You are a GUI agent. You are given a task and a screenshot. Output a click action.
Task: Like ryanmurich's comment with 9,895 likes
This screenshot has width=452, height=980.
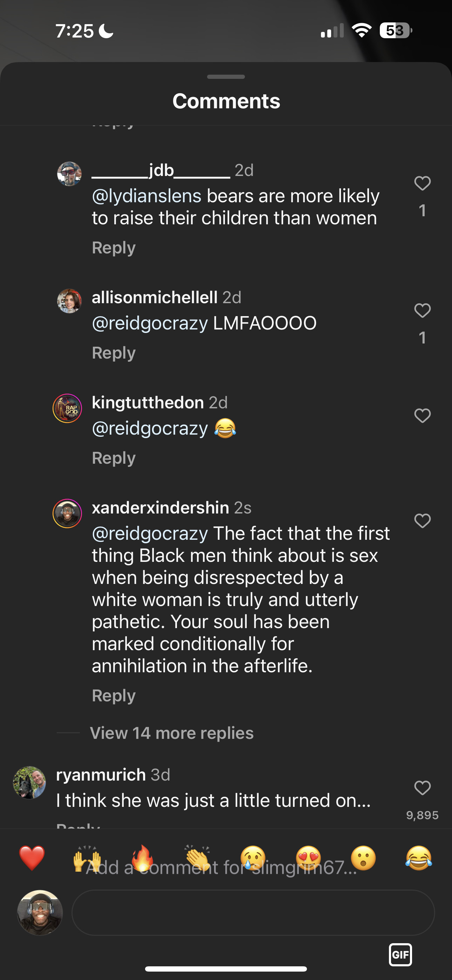tap(422, 788)
